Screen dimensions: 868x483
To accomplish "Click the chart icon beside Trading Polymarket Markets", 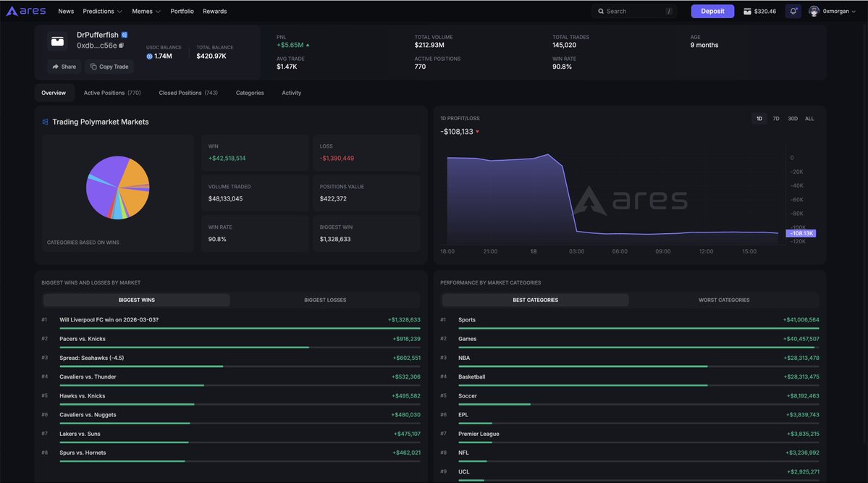I will click(43, 120).
